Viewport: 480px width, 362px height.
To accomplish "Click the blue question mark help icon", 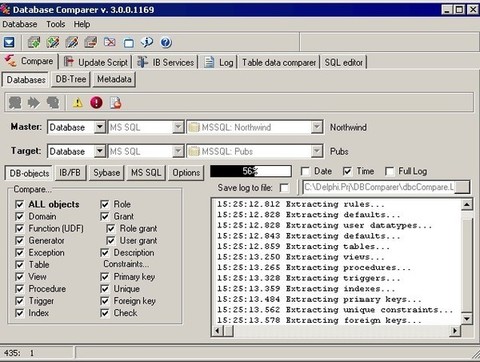I will point(166,42).
